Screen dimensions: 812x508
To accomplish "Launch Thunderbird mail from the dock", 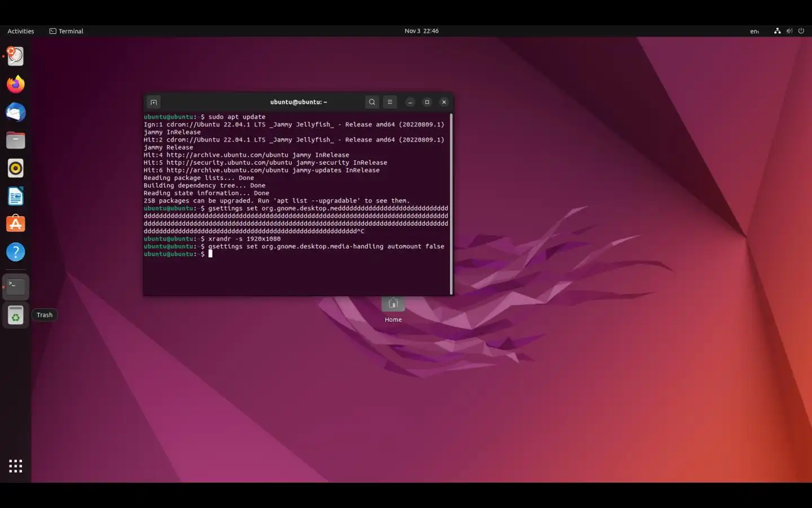I will coord(16,112).
